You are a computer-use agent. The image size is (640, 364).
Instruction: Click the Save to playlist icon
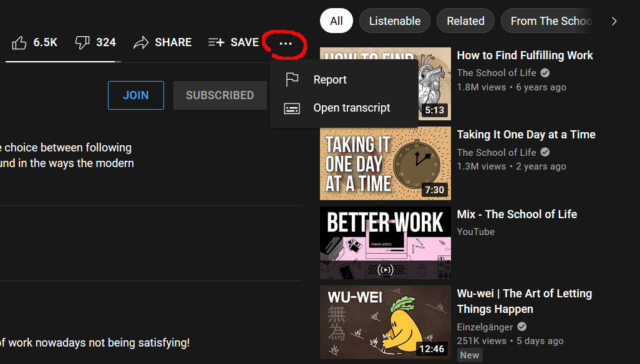[216, 42]
